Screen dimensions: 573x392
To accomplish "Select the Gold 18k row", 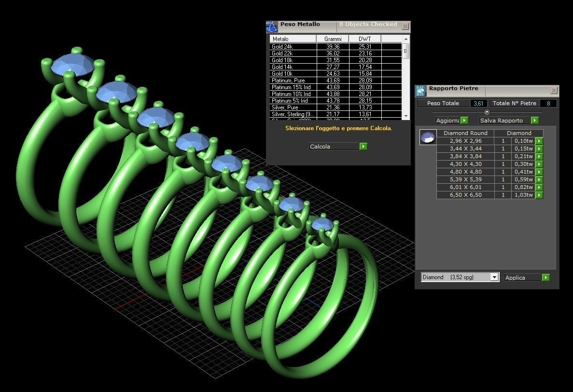I will 336,60.
